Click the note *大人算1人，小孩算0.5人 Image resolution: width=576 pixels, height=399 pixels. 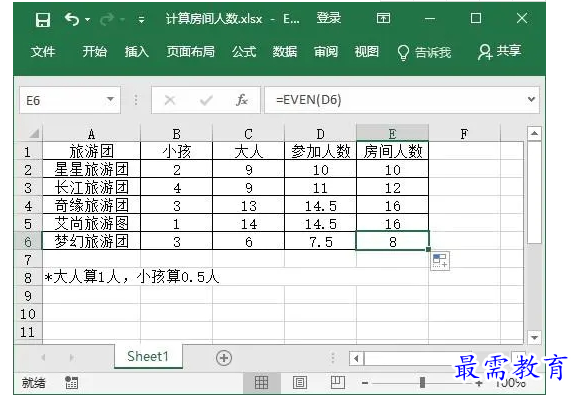(132, 277)
